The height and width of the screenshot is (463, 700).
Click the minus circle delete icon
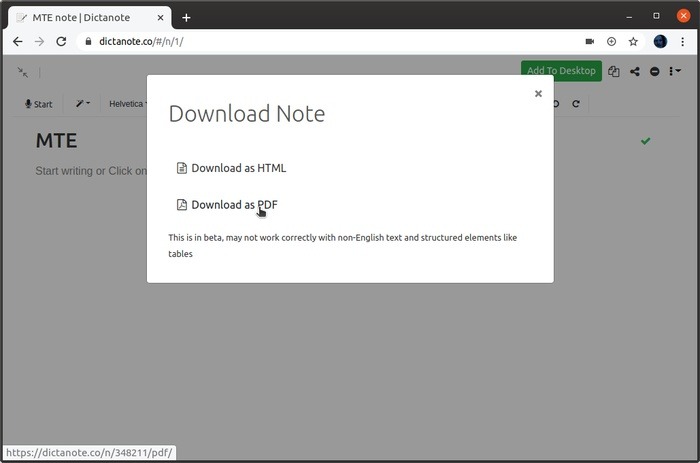654,71
